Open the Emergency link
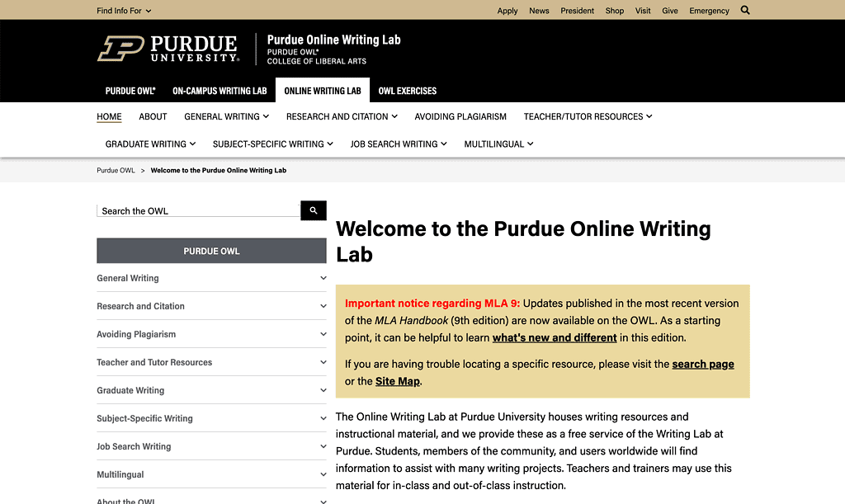The width and height of the screenshot is (845, 504). pos(709,11)
